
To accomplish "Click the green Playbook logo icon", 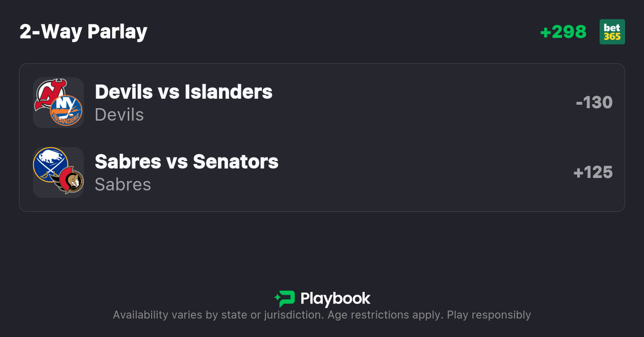I will (285, 299).
